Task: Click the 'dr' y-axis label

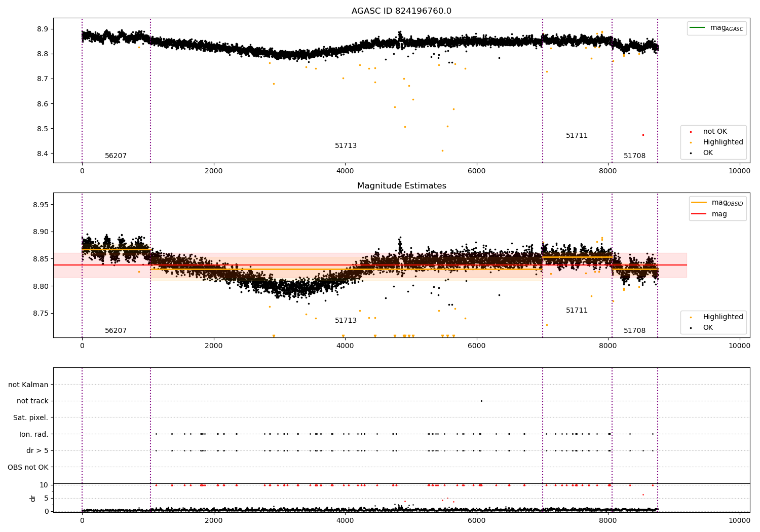Action: point(32,498)
